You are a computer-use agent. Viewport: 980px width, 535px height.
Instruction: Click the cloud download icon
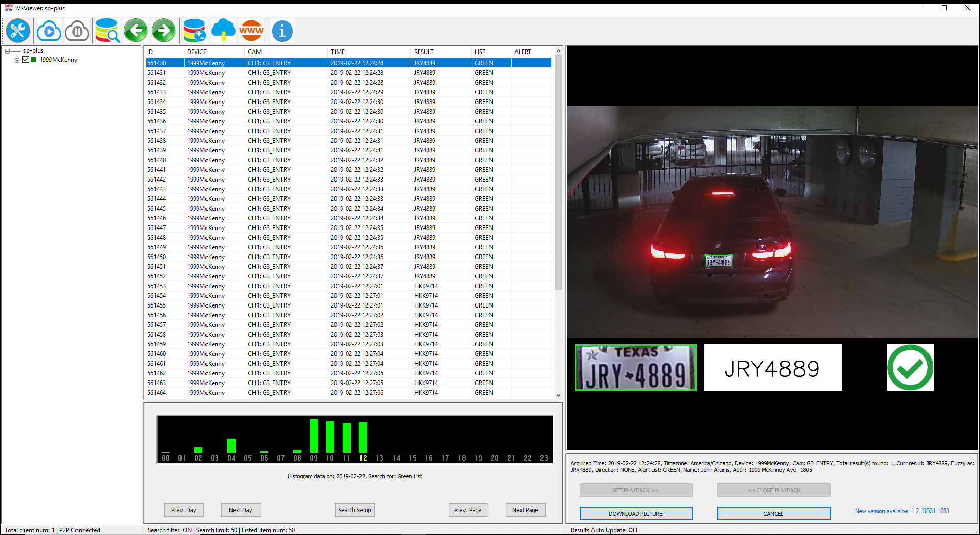(223, 31)
